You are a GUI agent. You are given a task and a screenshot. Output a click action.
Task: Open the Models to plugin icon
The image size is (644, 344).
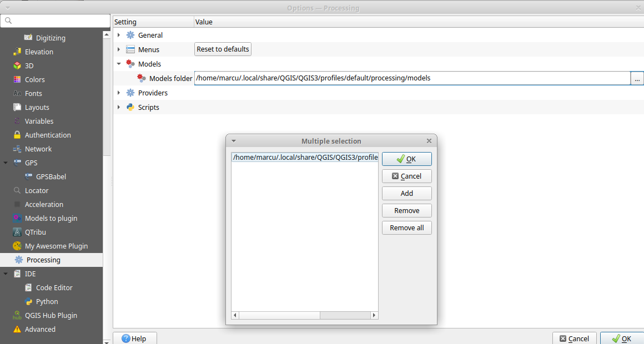pyautogui.click(x=17, y=218)
